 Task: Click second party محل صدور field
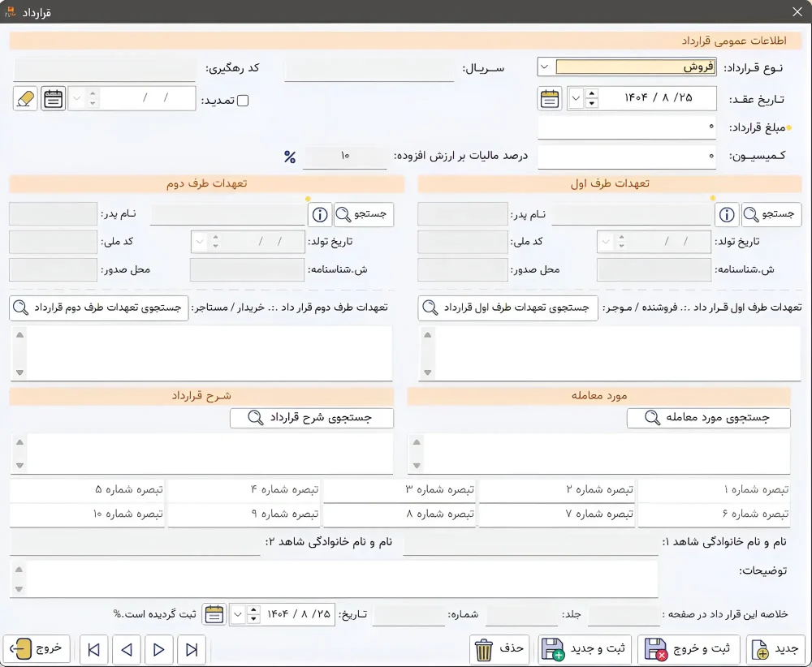click(54, 270)
